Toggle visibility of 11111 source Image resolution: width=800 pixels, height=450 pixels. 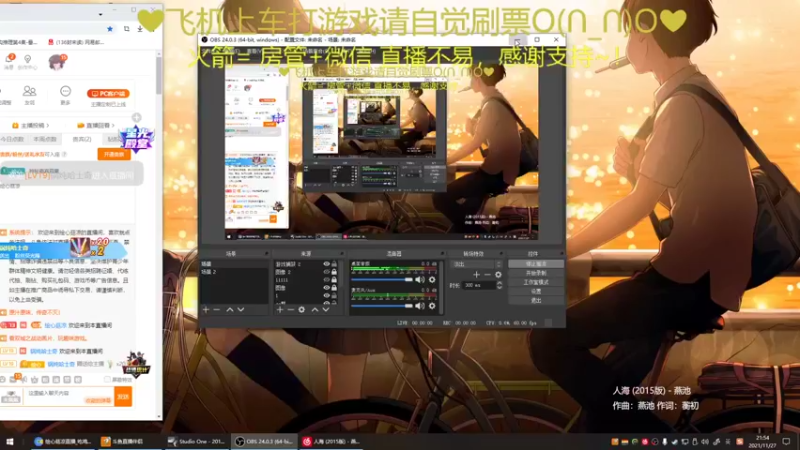(327, 280)
